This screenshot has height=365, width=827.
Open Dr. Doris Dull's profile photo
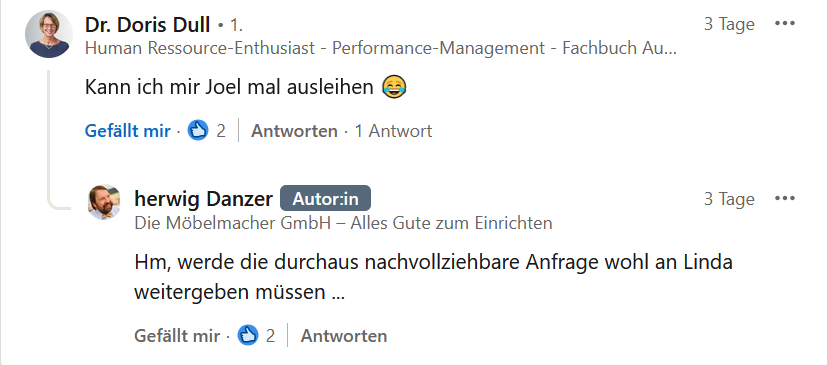tap(49, 34)
